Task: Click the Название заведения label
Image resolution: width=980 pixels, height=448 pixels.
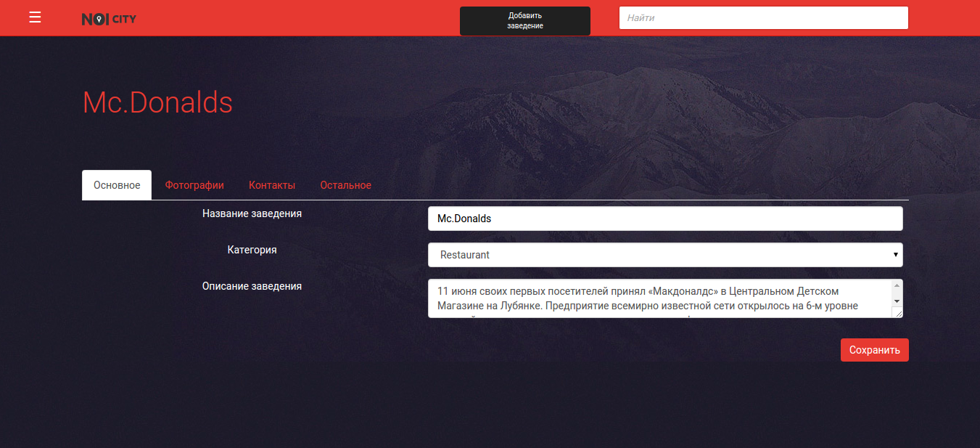Action: pyautogui.click(x=252, y=213)
